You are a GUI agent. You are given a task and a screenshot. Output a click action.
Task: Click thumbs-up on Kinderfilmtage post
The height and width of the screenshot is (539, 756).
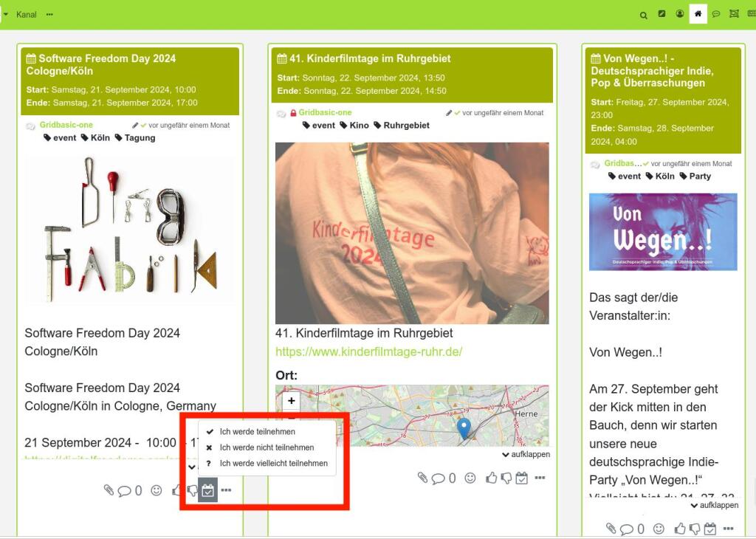click(492, 478)
